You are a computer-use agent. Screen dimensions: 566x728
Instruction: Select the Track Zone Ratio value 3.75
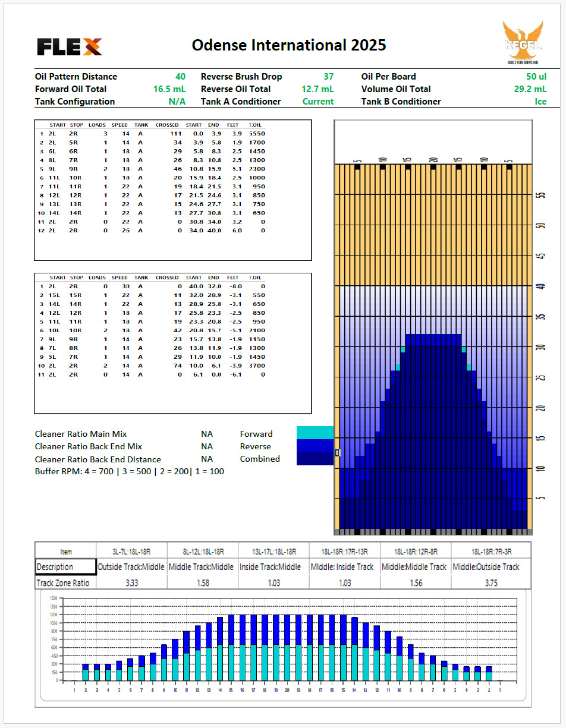(x=490, y=583)
